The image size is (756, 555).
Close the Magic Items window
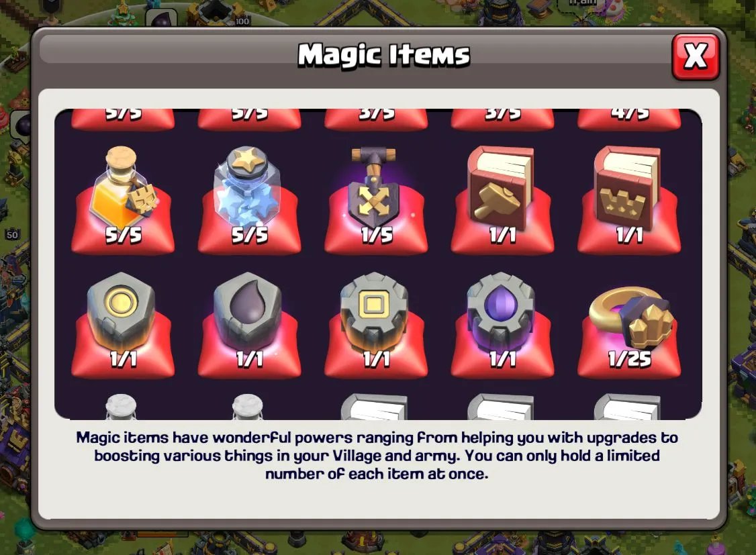696,56
